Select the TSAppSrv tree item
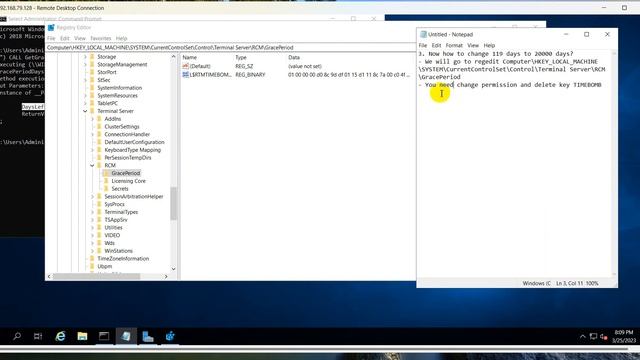This screenshot has height=360, width=640. point(116,220)
